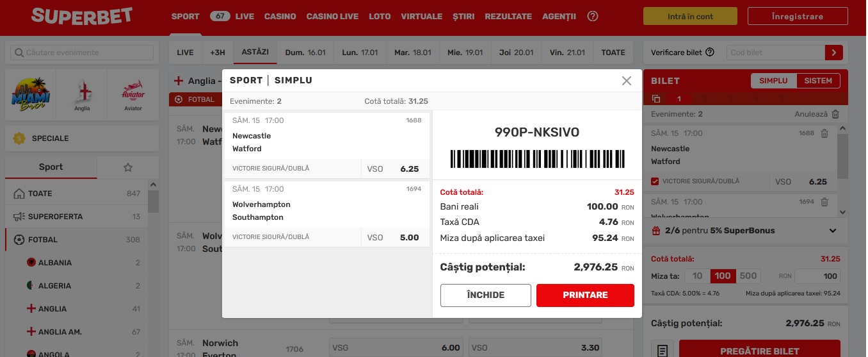868x357 pixels.
Task: Switch bet slip to SISTEM mode
Action: (819, 81)
